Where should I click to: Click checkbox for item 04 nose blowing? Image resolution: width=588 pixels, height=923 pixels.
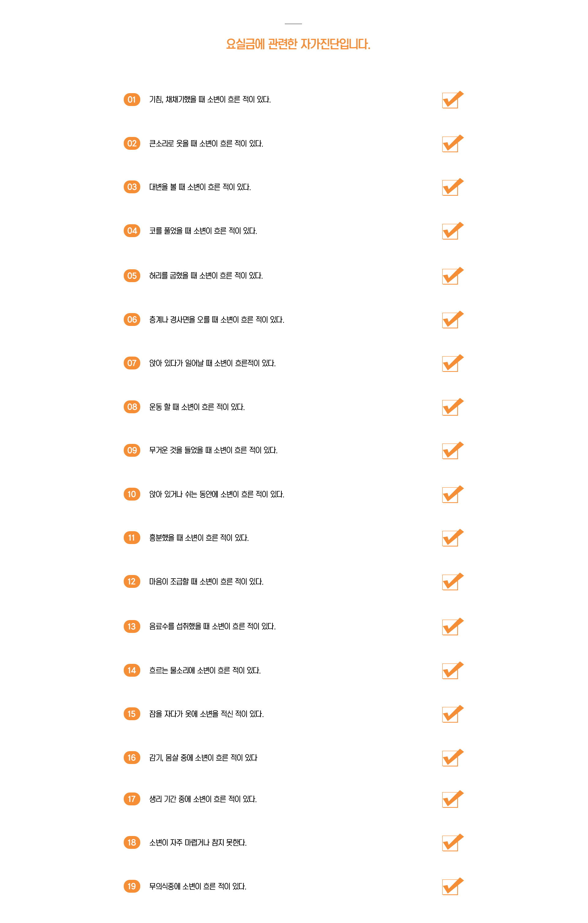tap(450, 232)
